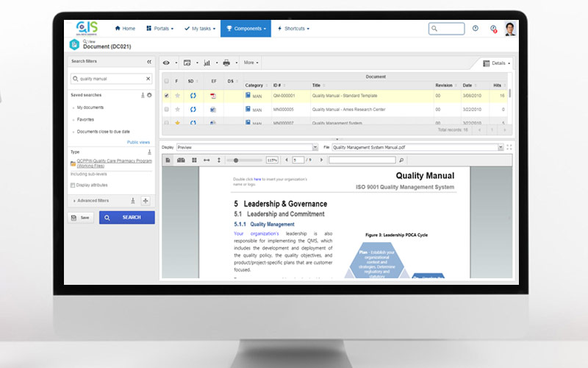The height and width of the screenshot is (368, 588).
Task: Select fit-to-width in the PDF viewer
Action: [x=207, y=160]
